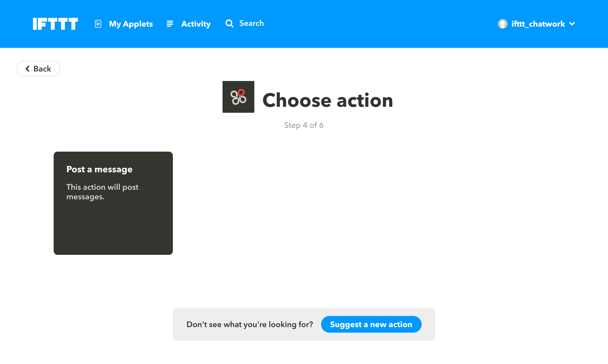Click Suggest a new action button
This screenshot has width=608, height=364.
[x=371, y=324]
